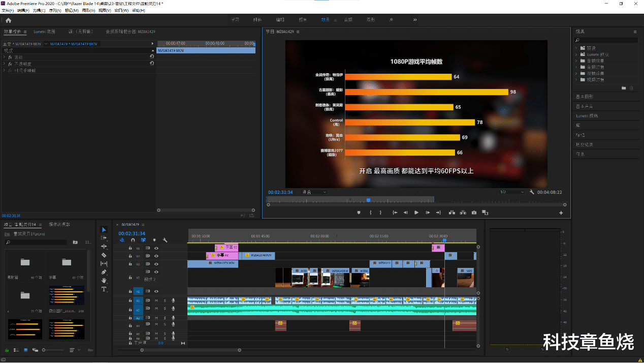The image size is (644, 363).
Task: Open zoom level fit dropdown
Action: 314,192
